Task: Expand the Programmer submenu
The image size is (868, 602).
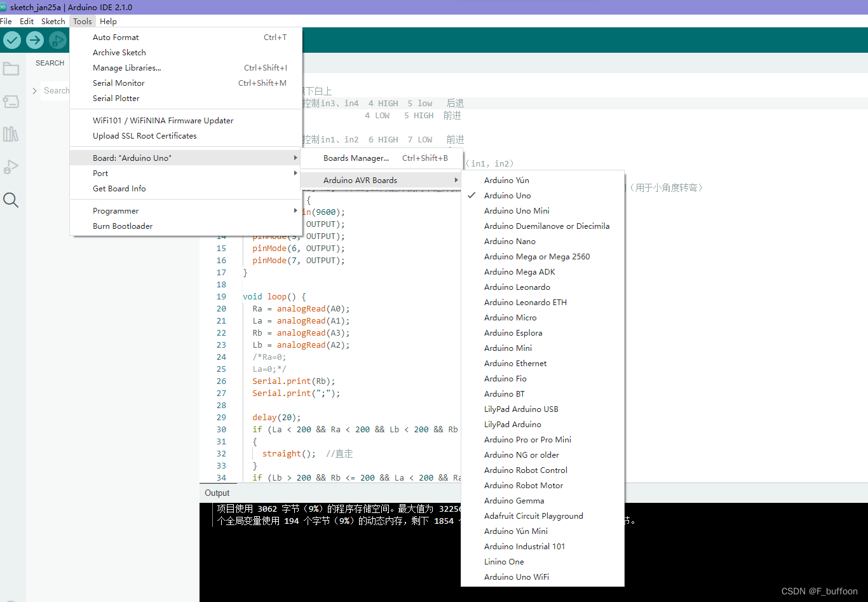Action: click(x=186, y=210)
